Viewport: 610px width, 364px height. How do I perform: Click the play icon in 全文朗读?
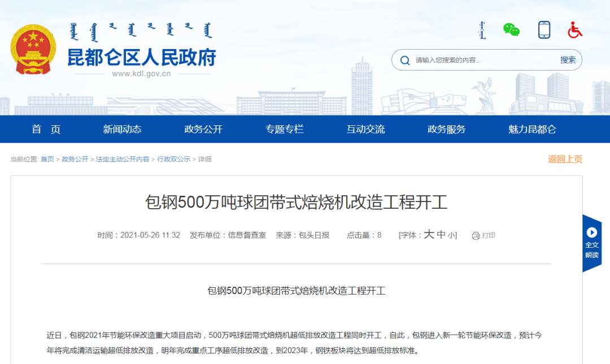(x=592, y=232)
